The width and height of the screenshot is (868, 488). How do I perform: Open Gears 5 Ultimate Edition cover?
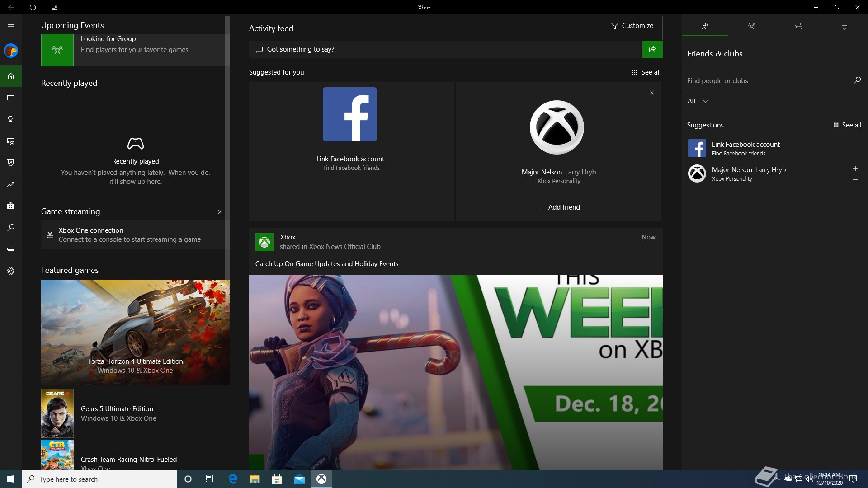pos(57,413)
